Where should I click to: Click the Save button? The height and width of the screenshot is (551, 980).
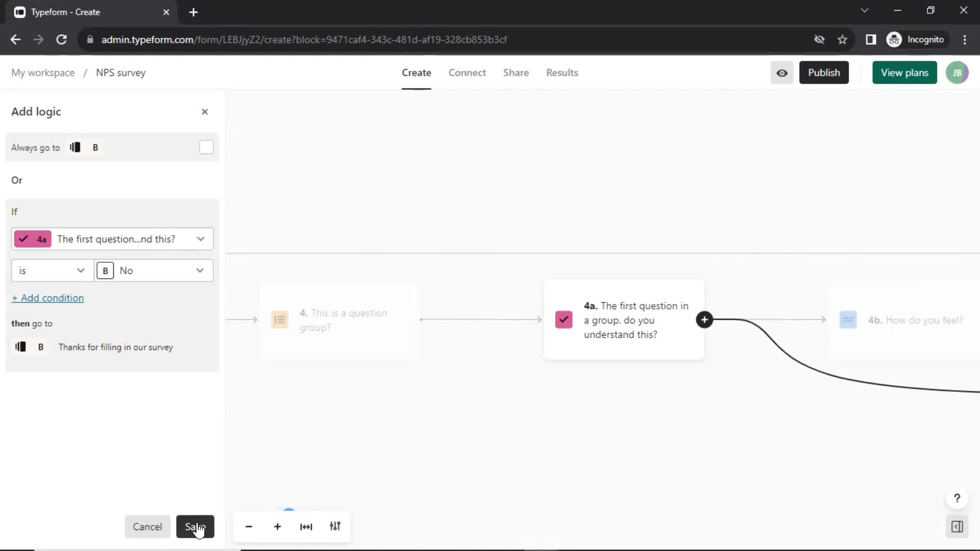[x=195, y=527]
